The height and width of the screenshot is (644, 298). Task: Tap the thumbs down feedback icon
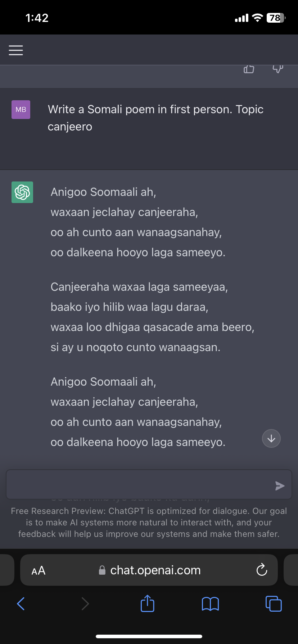click(278, 69)
